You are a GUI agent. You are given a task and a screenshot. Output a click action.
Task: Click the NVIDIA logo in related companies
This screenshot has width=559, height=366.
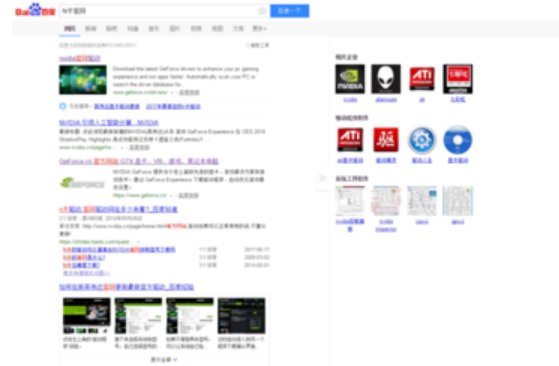pyautogui.click(x=350, y=79)
